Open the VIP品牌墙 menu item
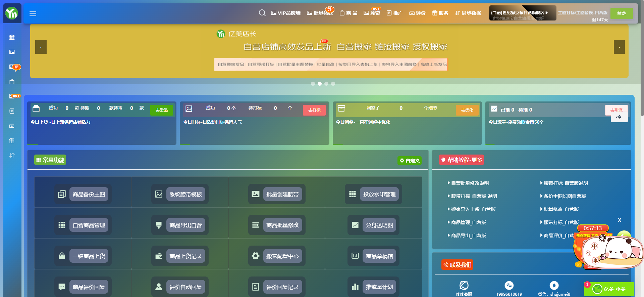The width and height of the screenshot is (644, 297). click(286, 13)
